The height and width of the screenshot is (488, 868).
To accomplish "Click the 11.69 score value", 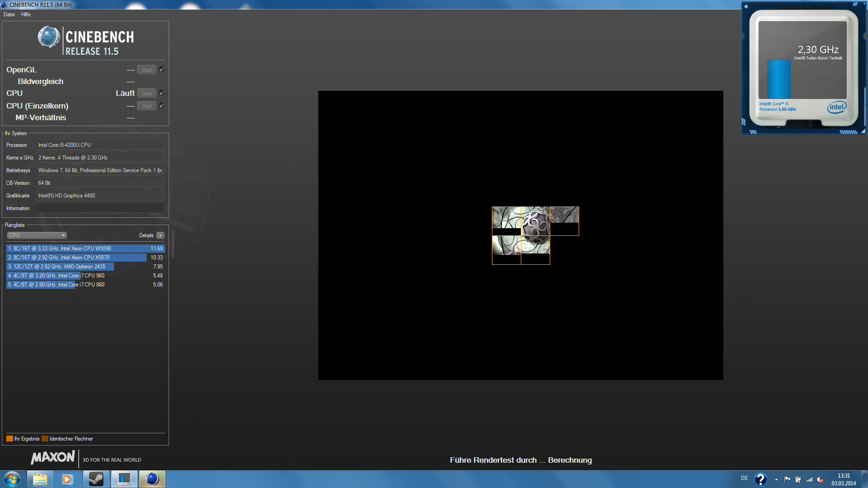I will click(x=157, y=249).
